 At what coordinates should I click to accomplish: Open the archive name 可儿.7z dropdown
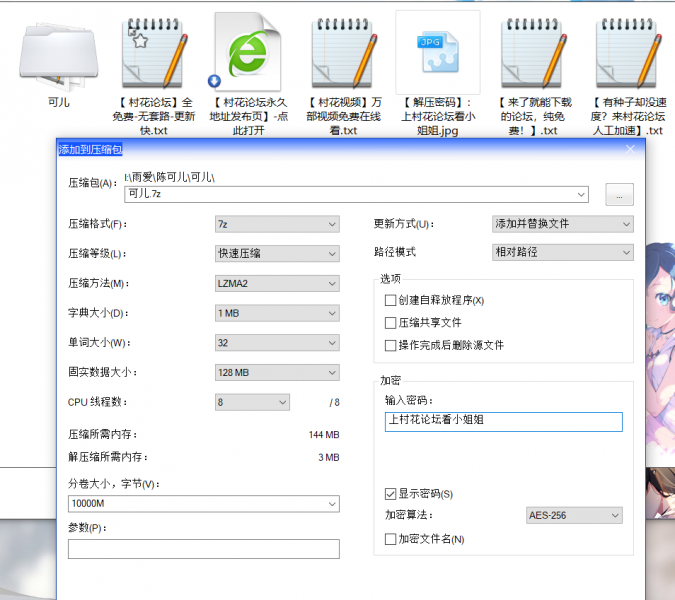click(581, 195)
